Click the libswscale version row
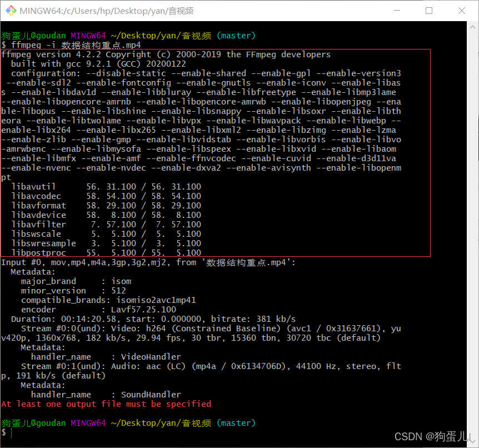Screen dimensions: 479x448 click(x=106, y=234)
